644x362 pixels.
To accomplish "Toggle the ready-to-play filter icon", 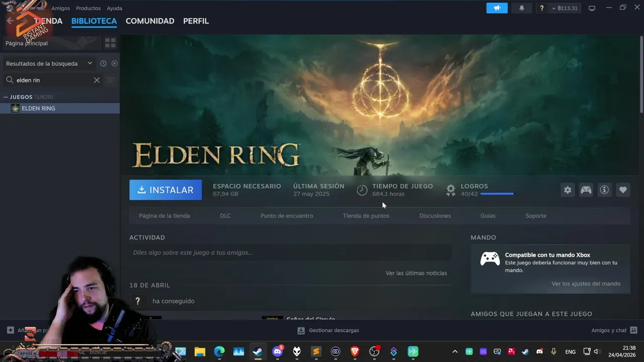I will click(x=114, y=63).
